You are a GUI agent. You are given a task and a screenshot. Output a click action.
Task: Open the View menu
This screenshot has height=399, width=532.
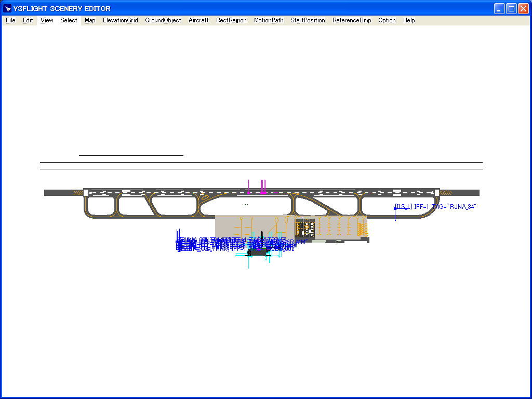[x=47, y=20]
